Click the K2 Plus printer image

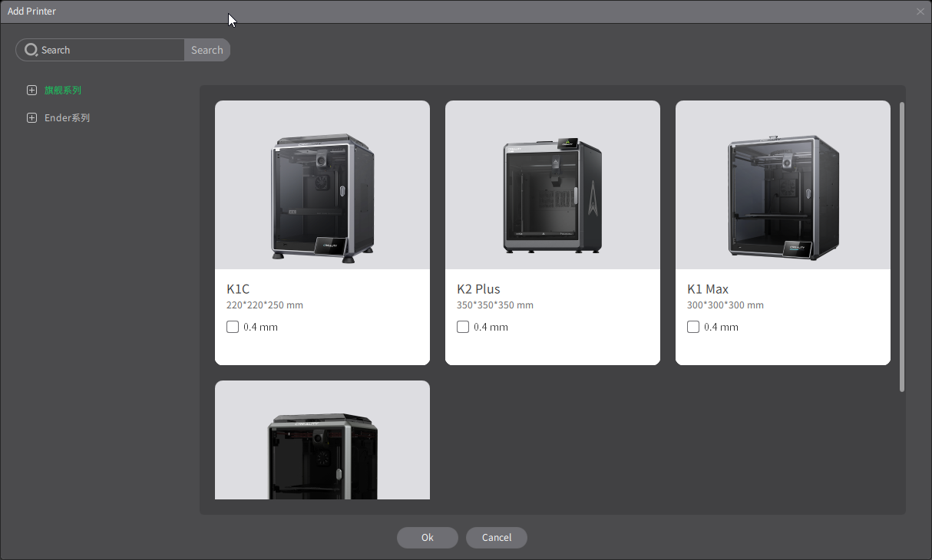coord(553,185)
